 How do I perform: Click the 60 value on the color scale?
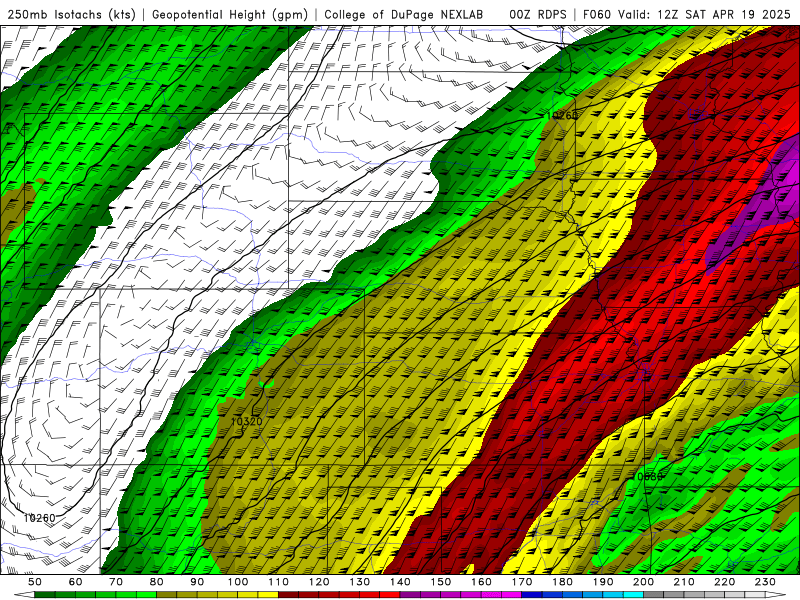coord(75,582)
